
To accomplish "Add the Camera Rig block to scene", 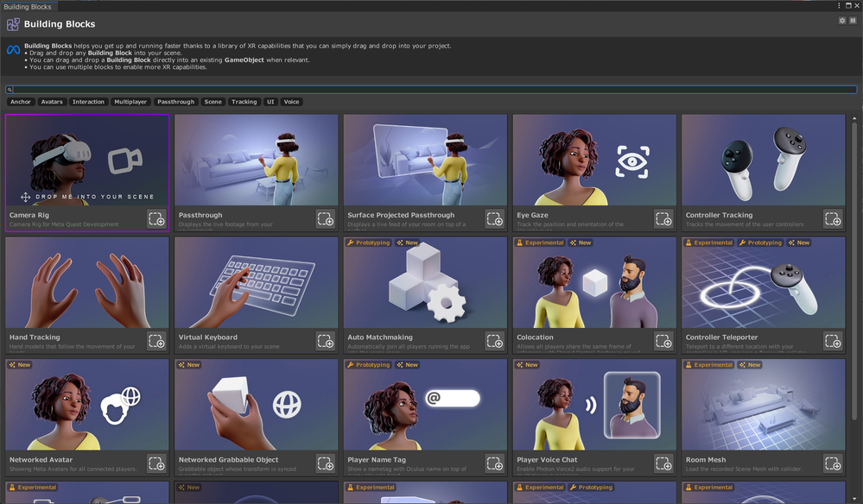I will [x=157, y=218].
